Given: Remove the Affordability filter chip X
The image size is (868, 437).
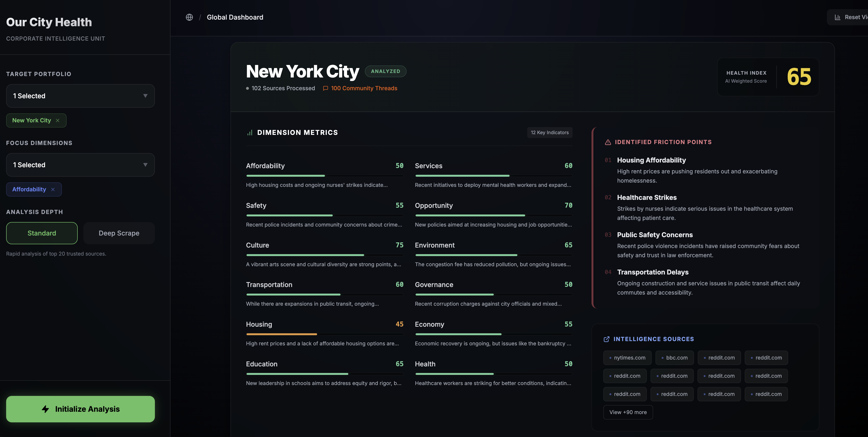Looking at the screenshot, I should (53, 189).
